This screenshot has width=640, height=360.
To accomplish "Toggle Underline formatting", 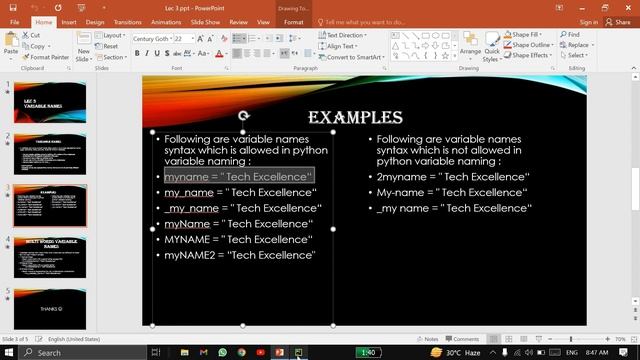I will click(157, 53).
